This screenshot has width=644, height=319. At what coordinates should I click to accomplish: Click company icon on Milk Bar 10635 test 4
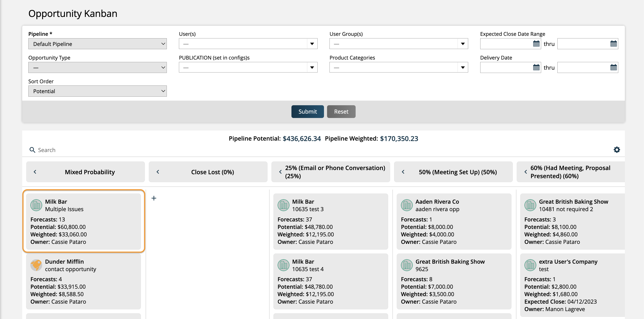(x=284, y=265)
